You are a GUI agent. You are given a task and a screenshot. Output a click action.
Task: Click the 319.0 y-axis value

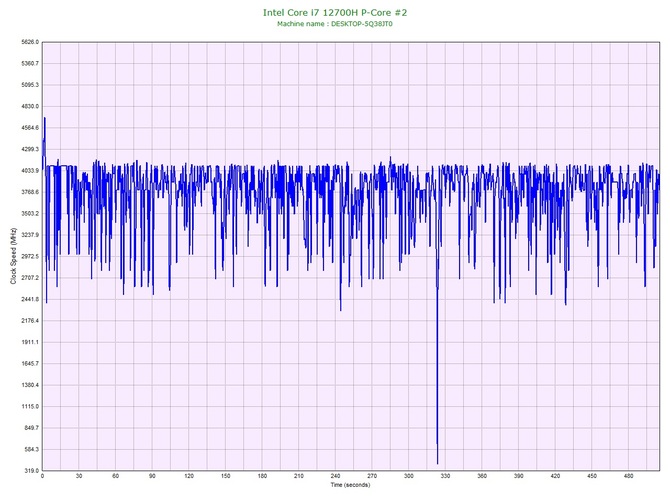tap(31, 471)
